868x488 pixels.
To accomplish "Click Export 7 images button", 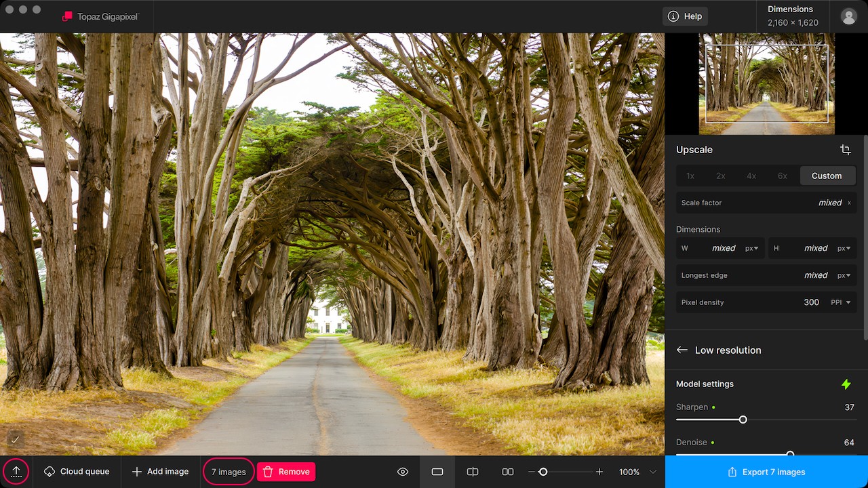I will pyautogui.click(x=766, y=472).
